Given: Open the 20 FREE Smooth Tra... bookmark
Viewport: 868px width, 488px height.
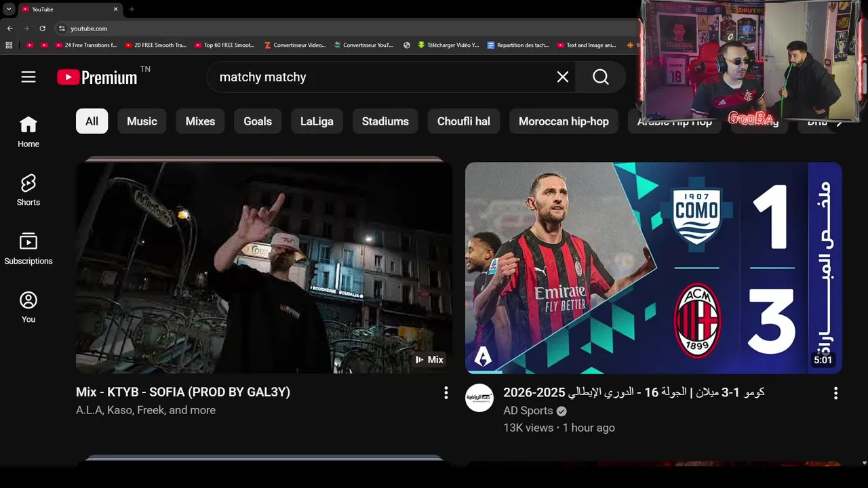Looking at the screenshot, I should pos(155,45).
